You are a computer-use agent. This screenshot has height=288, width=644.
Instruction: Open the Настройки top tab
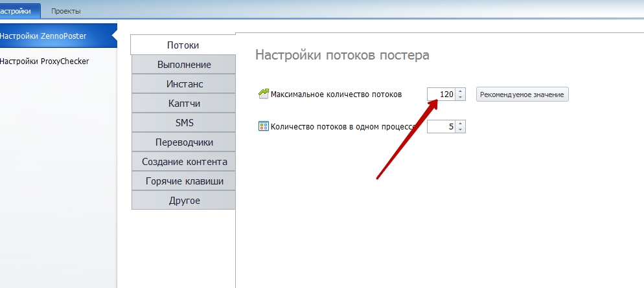(19, 11)
